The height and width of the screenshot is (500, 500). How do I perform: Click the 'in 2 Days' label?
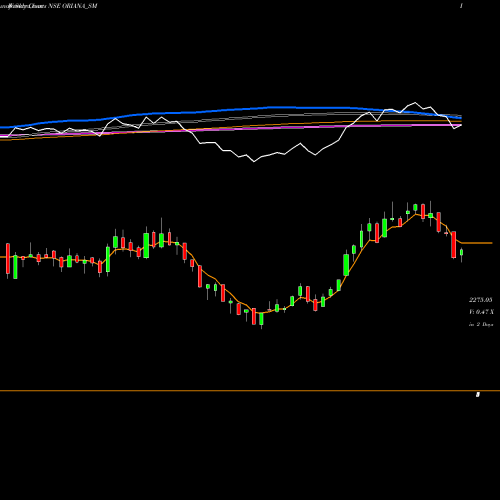481,324
